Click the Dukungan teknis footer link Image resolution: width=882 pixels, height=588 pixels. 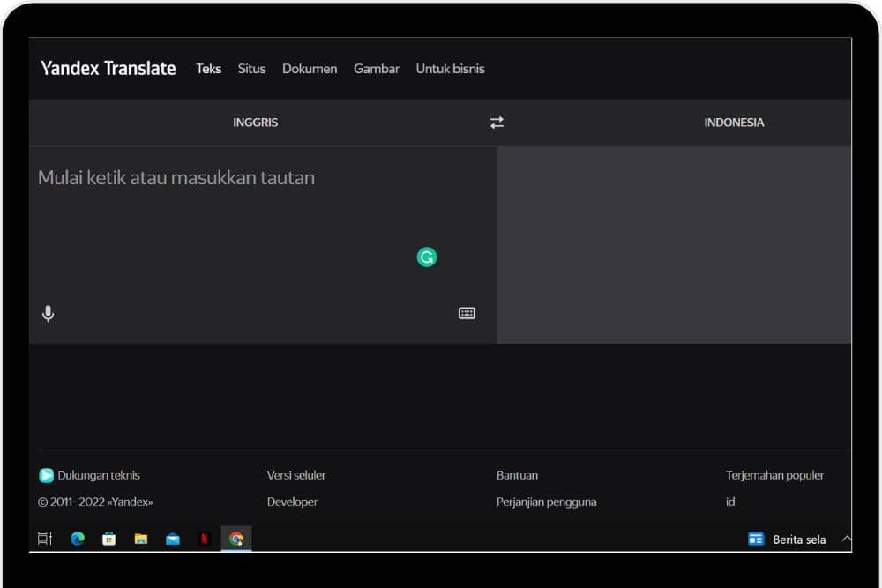(x=98, y=475)
